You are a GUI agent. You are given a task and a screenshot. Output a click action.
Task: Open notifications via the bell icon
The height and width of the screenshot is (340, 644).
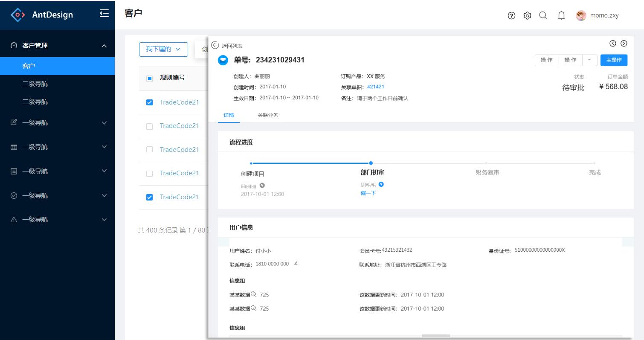pyautogui.click(x=561, y=15)
